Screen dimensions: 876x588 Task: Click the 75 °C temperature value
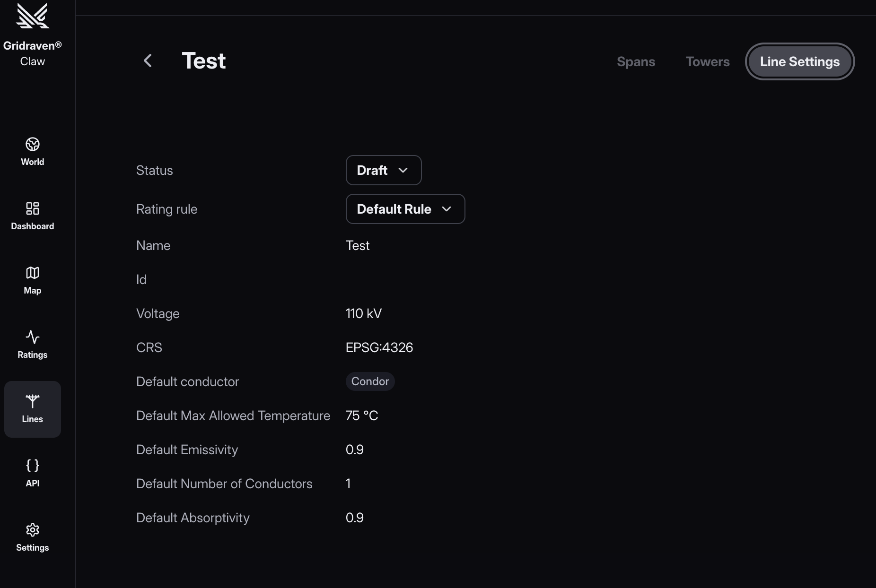coord(362,415)
